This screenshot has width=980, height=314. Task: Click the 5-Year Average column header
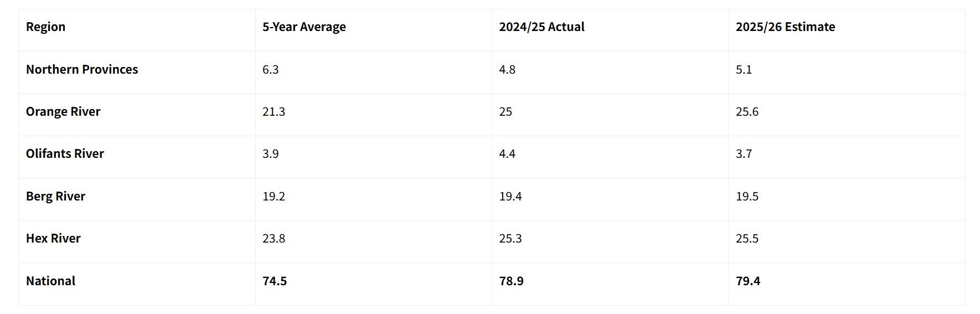pos(304,27)
